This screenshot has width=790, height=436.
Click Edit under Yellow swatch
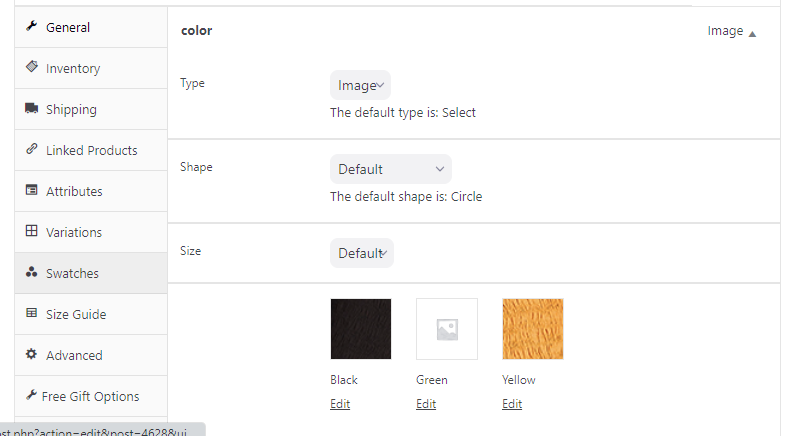tap(512, 404)
